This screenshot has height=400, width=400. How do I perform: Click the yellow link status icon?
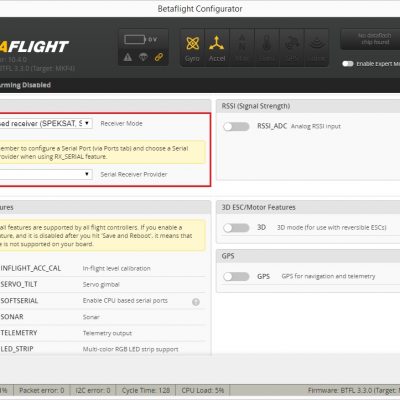[159, 57]
